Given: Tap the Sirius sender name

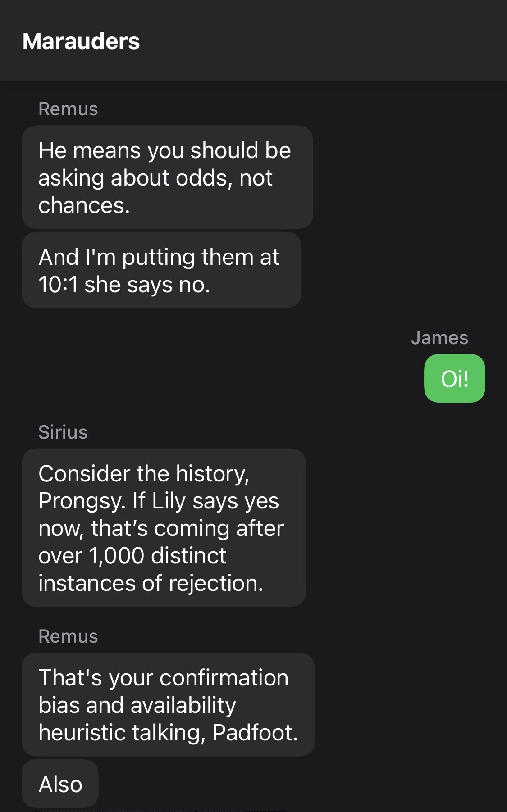Looking at the screenshot, I should coord(63,432).
